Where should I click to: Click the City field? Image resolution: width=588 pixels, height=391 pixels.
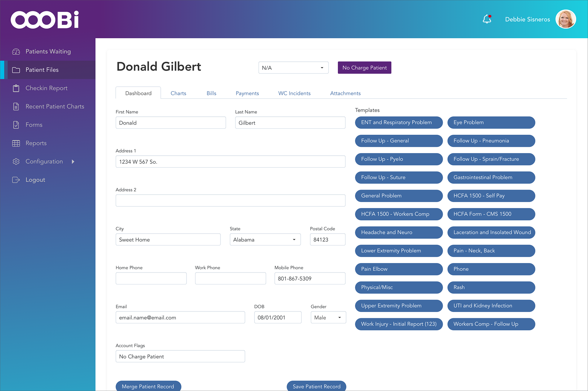[168, 239]
